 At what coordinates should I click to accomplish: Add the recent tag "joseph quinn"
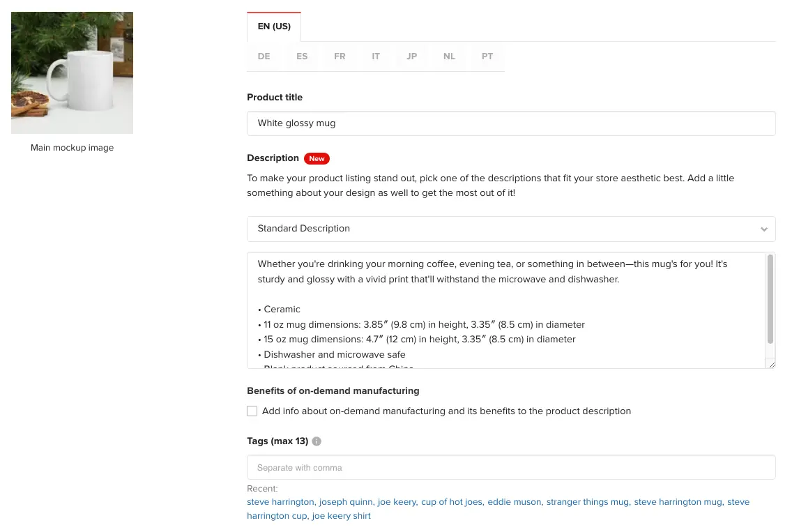point(346,502)
